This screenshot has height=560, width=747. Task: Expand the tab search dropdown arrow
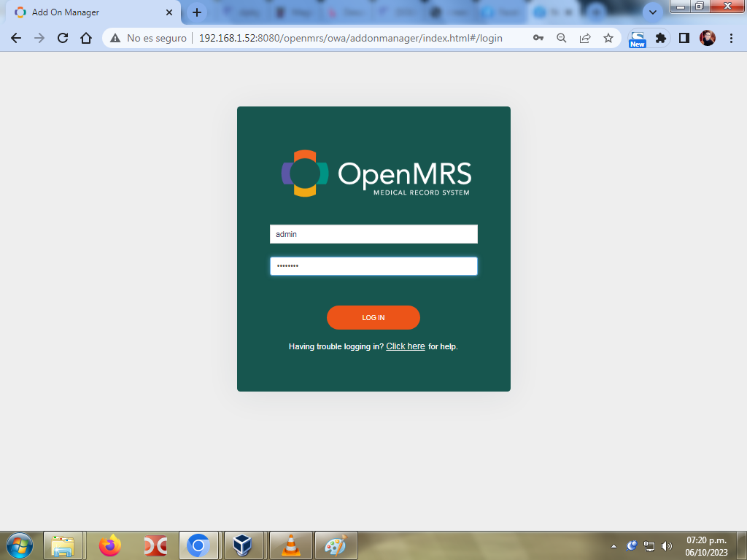653,12
